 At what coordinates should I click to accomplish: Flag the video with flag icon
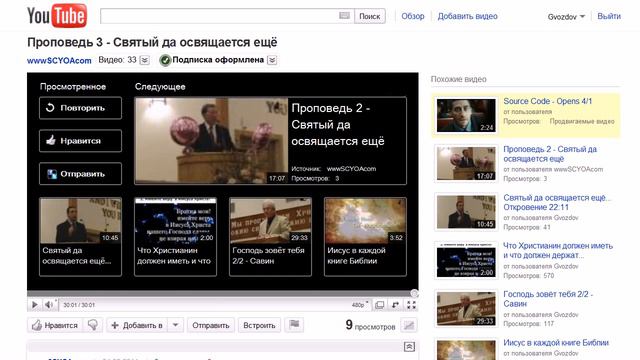pos(294,325)
